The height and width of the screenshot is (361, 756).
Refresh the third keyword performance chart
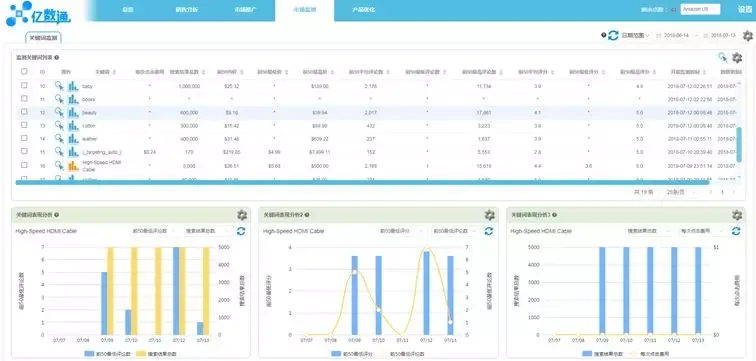click(736, 231)
